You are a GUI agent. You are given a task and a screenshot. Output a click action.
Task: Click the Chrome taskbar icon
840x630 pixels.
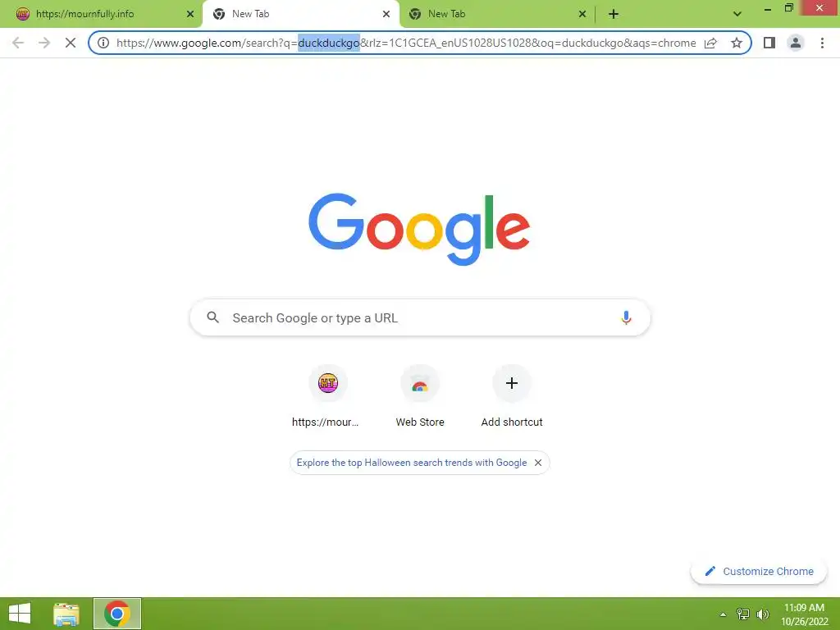click(x=117, y=614)
